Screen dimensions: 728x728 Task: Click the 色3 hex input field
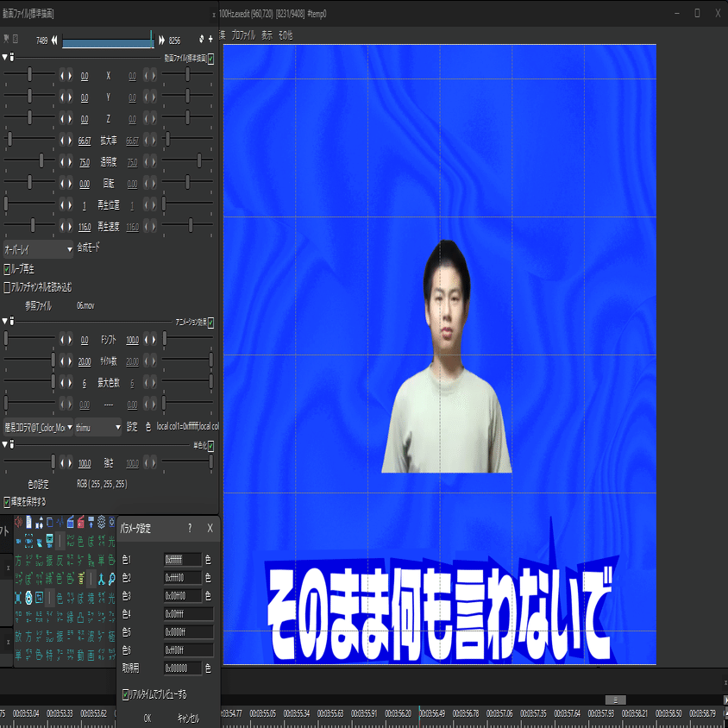tap(183, 596)
